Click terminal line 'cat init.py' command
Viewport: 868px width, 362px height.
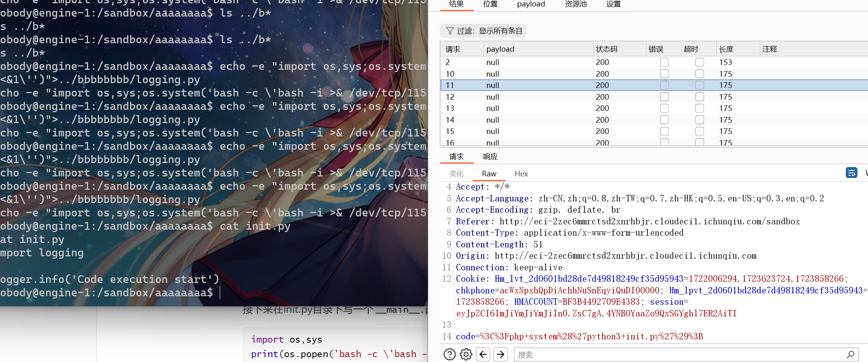click(255, 226)
